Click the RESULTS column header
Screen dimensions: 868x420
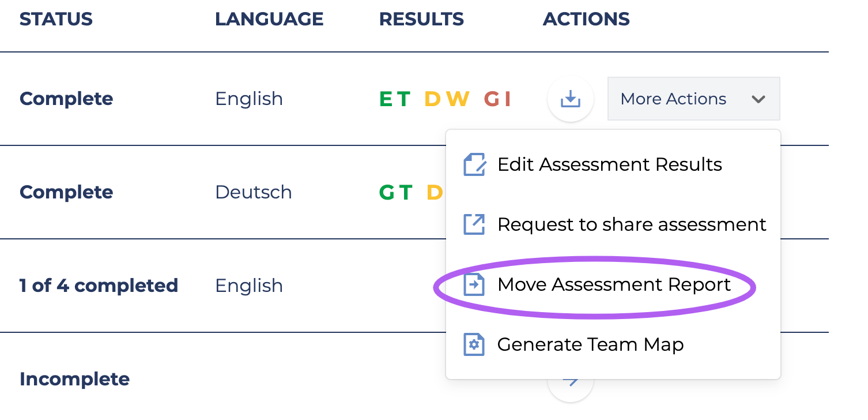pyautogui.click(x=421, y=19)
